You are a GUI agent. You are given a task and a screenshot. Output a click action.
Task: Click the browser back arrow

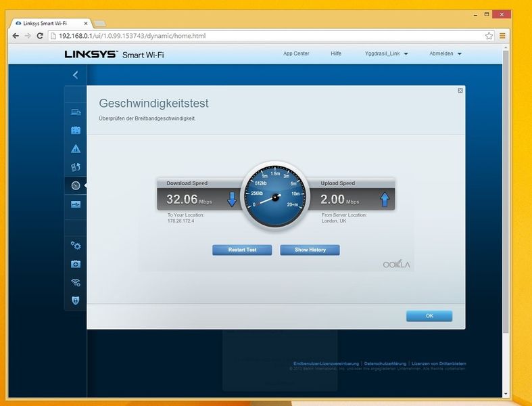tap(16, 36)
